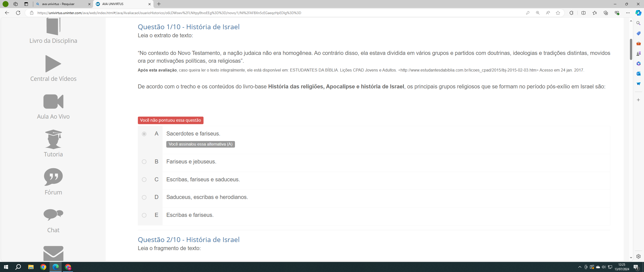
Task: Click the browser refresh icon
Action: tap(18, 13)
